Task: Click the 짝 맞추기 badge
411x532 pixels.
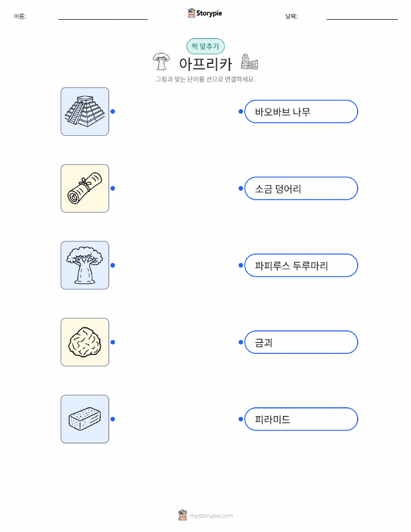Action: [x=205, y=46]
